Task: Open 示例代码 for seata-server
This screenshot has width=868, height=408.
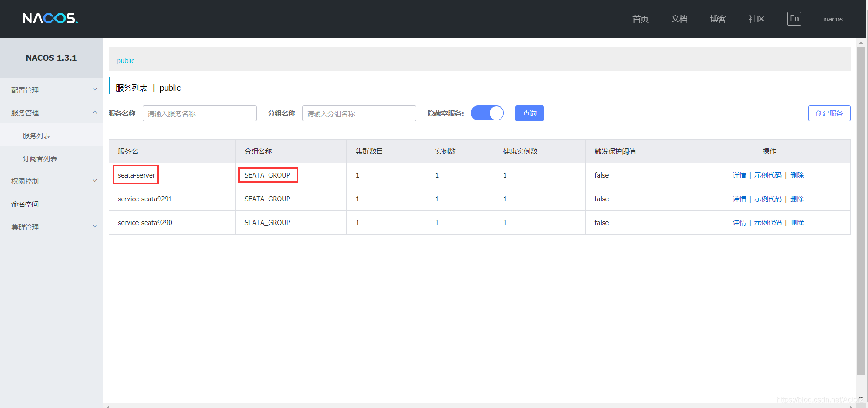Action: pos(768,175)
